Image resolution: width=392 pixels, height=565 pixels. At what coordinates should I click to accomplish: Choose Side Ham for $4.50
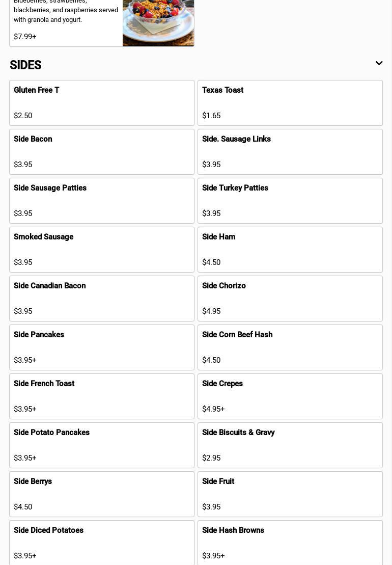tap(290, 250)
